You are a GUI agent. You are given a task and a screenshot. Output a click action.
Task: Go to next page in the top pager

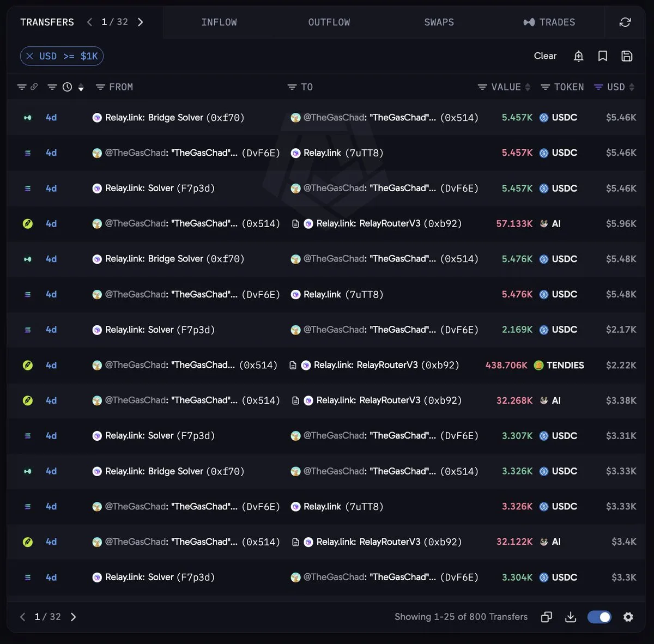coord(140,22)
